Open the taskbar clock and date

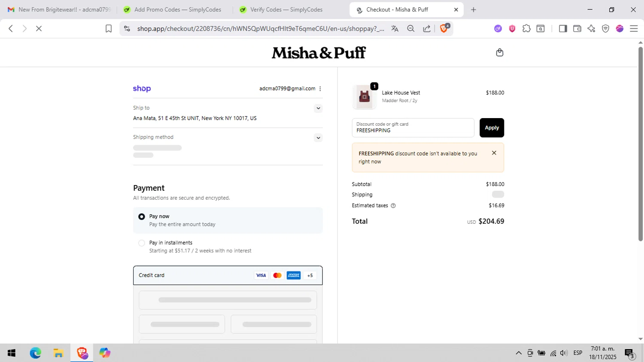click(x=603, y=353)
